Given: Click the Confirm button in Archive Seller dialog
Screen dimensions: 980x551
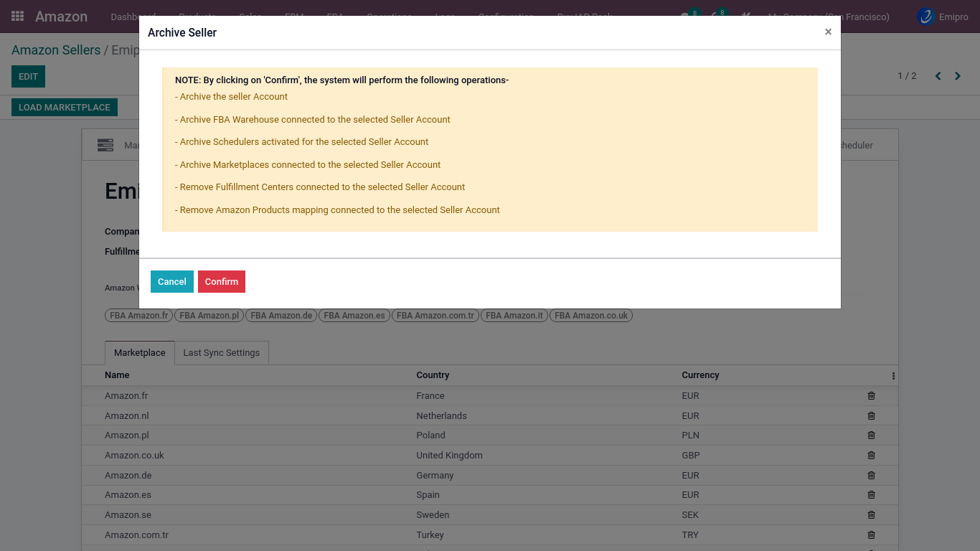Looking at the screenshot, I should click(221, 282).
